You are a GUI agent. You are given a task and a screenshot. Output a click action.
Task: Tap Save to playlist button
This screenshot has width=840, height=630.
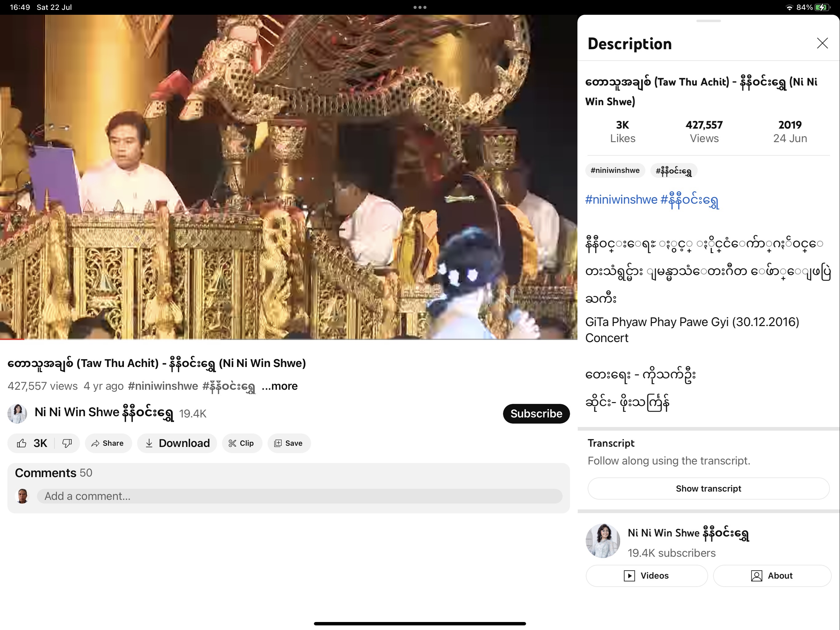[x=289, y=443]
